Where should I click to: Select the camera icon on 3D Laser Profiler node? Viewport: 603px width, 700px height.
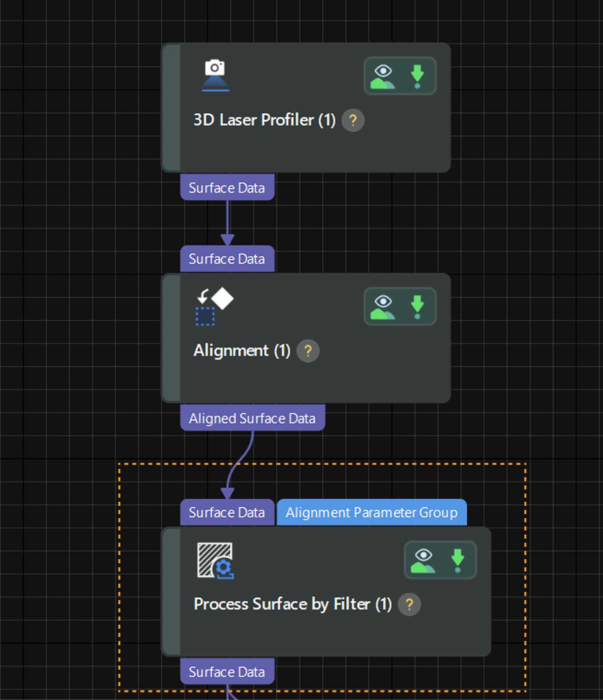pyautogui.click(x=215, y=74)
